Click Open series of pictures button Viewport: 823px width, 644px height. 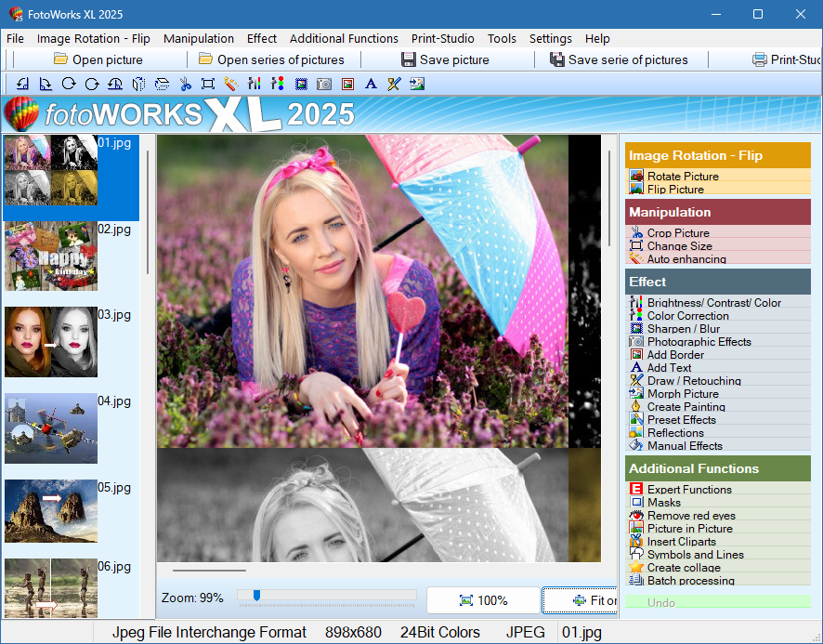click(x=271, y=59)
